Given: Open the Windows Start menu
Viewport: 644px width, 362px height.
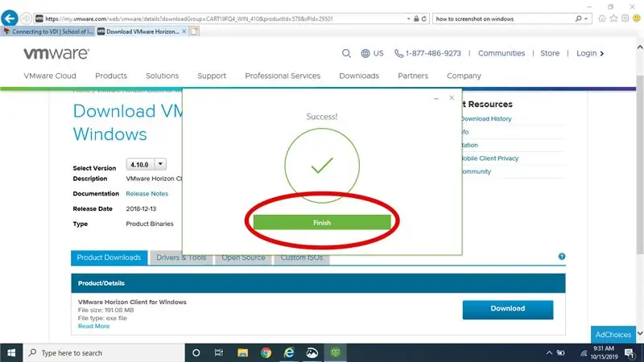Looking at the screenshot, I should 11,353.
